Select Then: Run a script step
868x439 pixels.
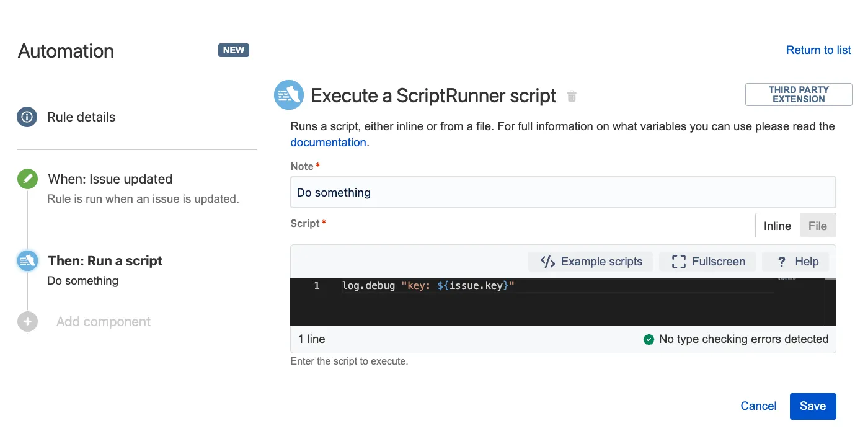[105, 261]
